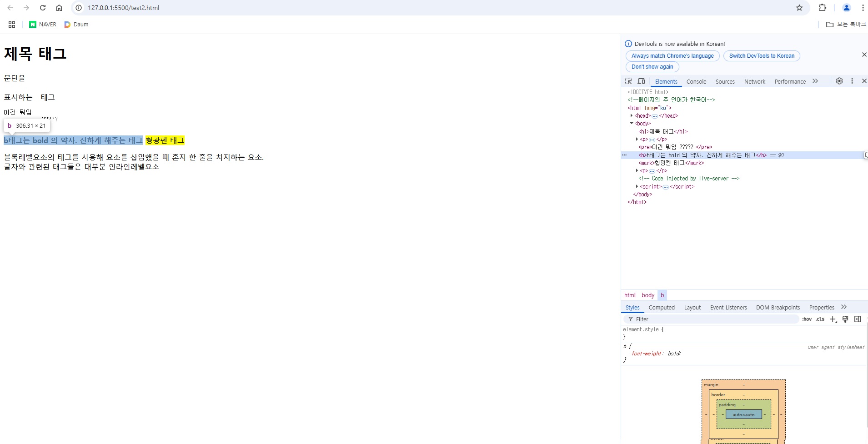Open the Chrome profile avatar

(847, 8)
